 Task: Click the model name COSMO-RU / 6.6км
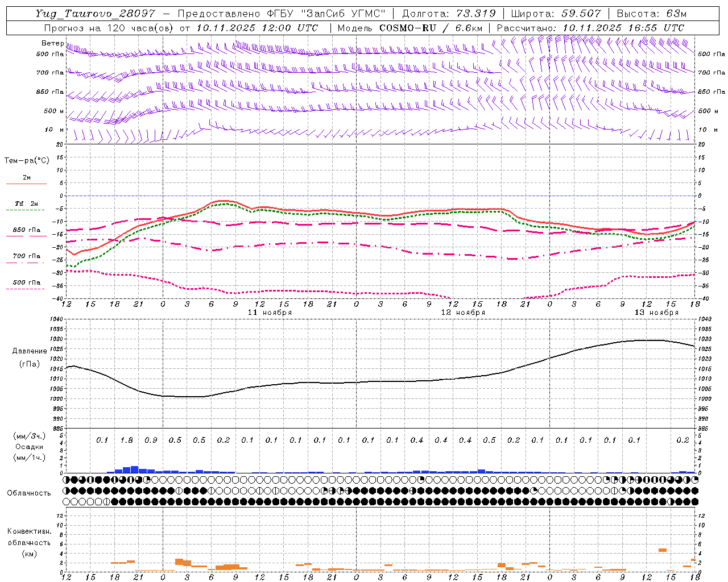431,28
